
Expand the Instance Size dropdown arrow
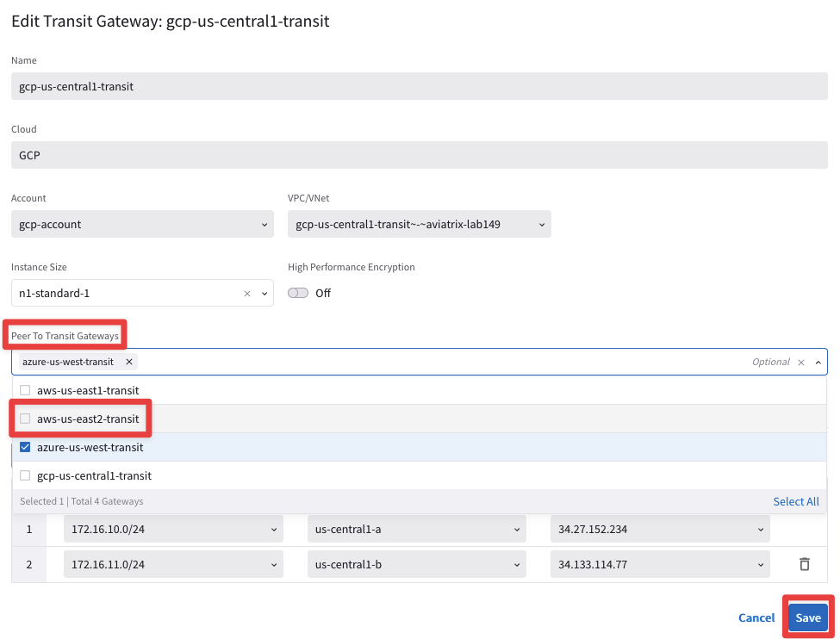[264, 294]
